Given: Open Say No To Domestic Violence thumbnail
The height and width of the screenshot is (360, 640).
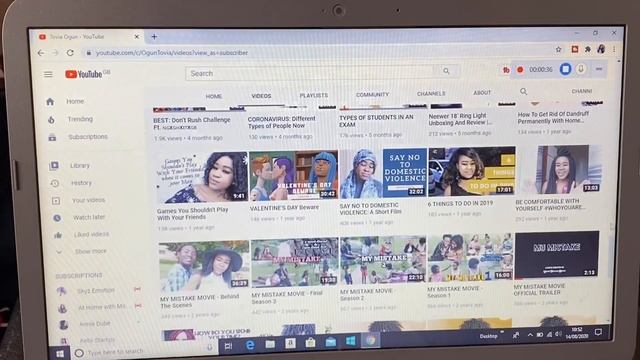Looking at the screenshot, I should point(383,173).
